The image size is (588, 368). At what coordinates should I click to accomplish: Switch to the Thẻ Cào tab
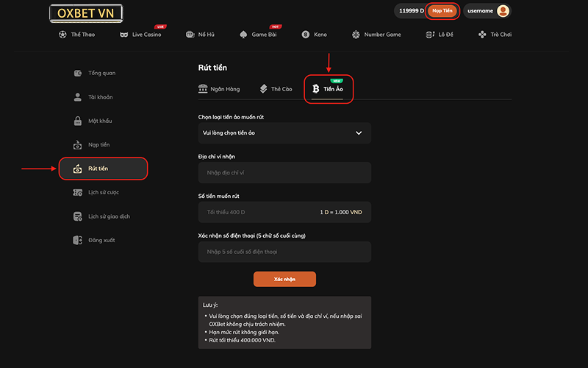point(276,89)
